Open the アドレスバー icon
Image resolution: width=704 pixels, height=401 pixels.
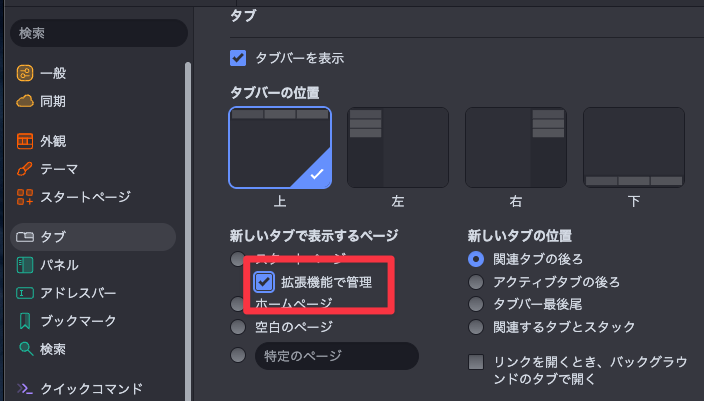25,293
